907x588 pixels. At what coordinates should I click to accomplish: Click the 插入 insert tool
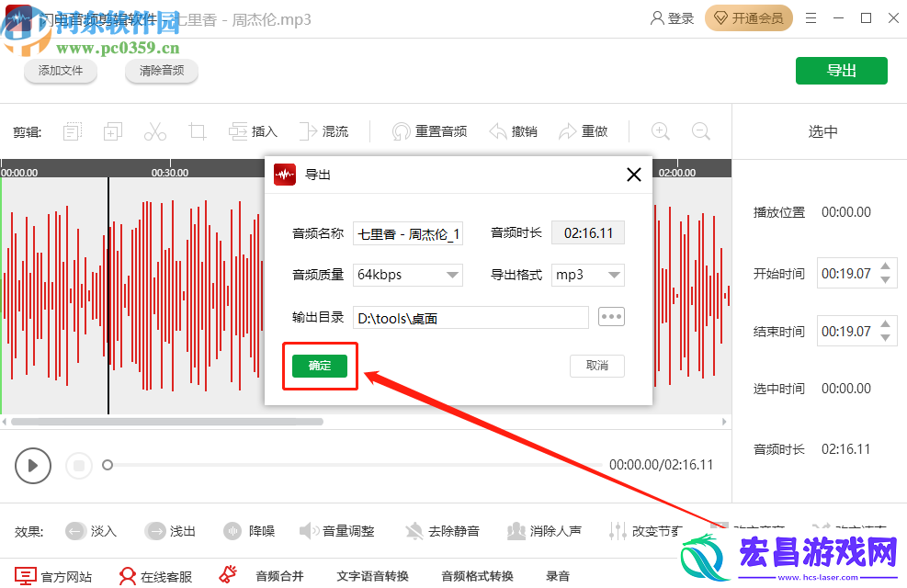coord(253,131)
